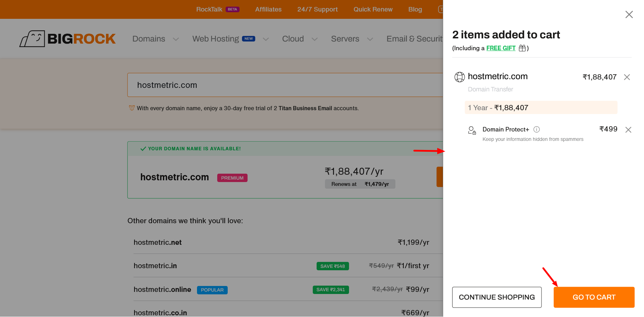Click the GO TO CART button
Image resolution: width=644 pixels, height=317 pixels.
click(x=594, y=297)
